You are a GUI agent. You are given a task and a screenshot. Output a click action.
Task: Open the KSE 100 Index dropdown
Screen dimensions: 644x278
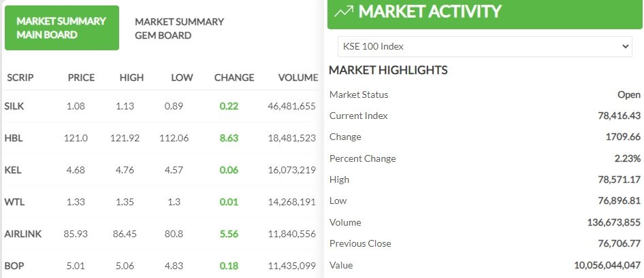coord(485,46)
